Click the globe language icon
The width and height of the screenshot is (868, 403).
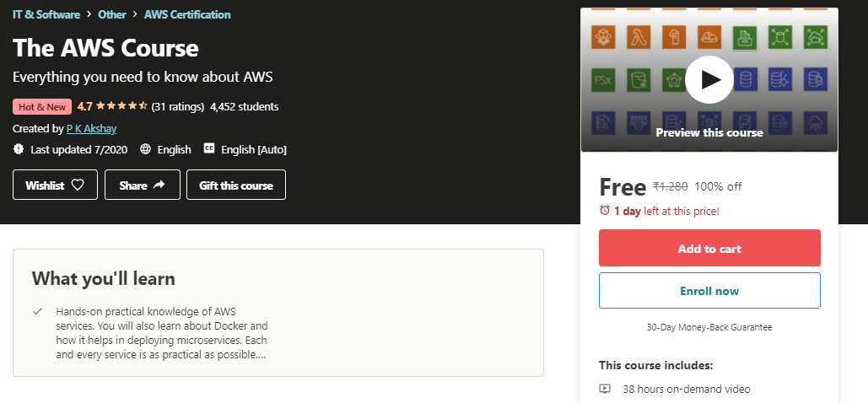tap(146, 149)
